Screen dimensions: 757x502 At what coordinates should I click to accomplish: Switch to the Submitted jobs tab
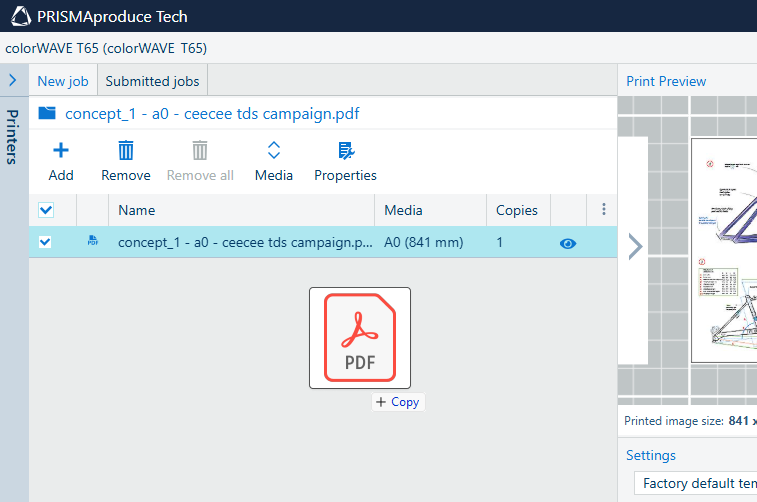[x=152, y=81]
